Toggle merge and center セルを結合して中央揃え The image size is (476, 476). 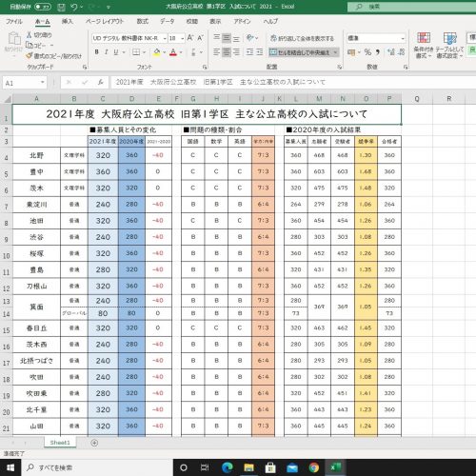click(x=301, y=52)
